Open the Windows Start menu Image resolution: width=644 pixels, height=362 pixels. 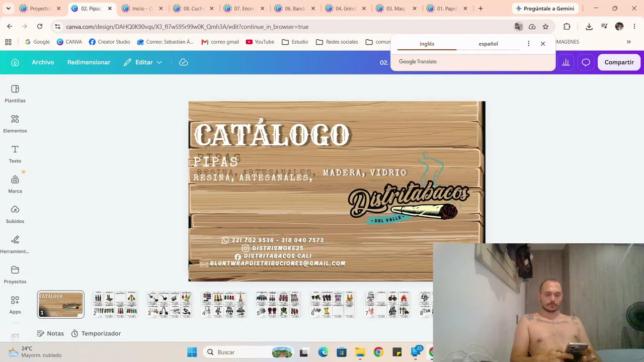[192, 352]
